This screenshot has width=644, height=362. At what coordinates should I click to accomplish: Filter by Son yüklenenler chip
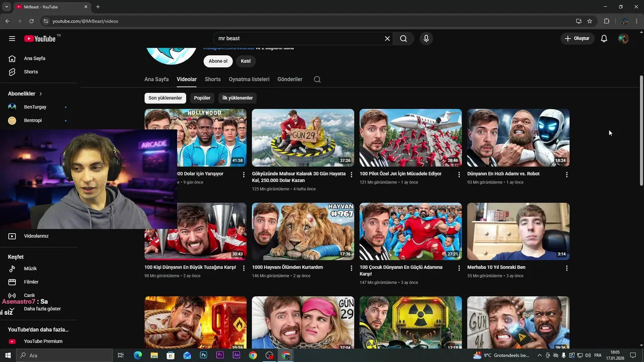165,98
